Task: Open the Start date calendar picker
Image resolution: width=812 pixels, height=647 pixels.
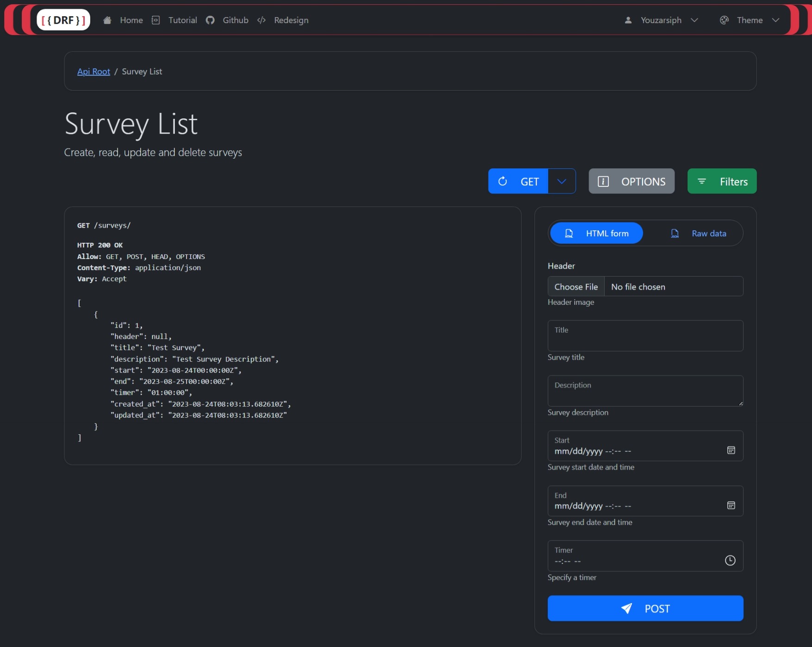Action: (x=731, y=450)
